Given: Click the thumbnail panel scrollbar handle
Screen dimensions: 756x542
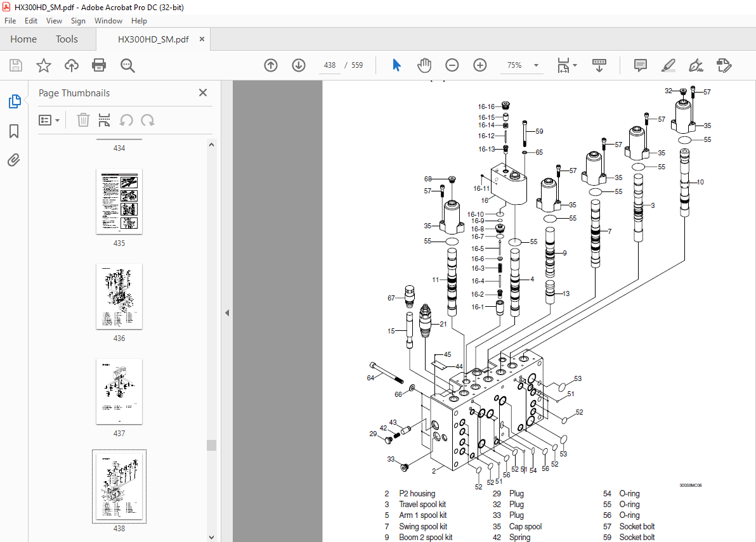Looking at the screenshot, I should [211, 444].
